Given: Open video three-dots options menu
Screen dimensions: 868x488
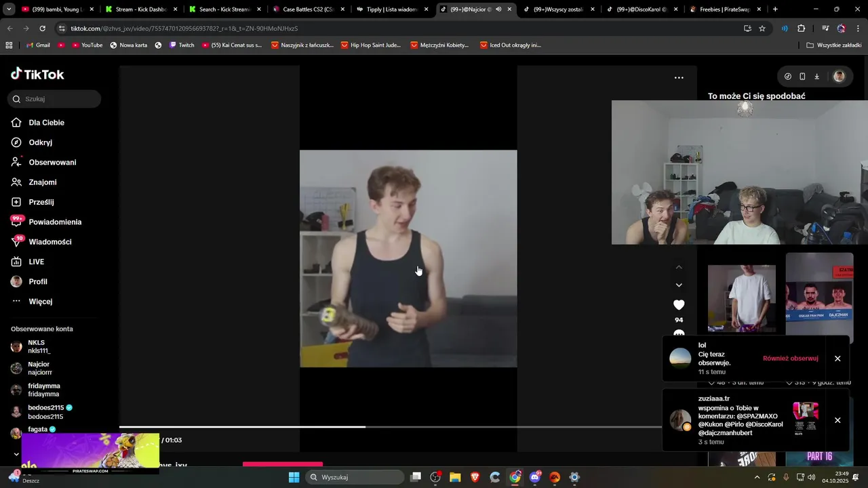Looking at the screenshot, I should [679, 78].
